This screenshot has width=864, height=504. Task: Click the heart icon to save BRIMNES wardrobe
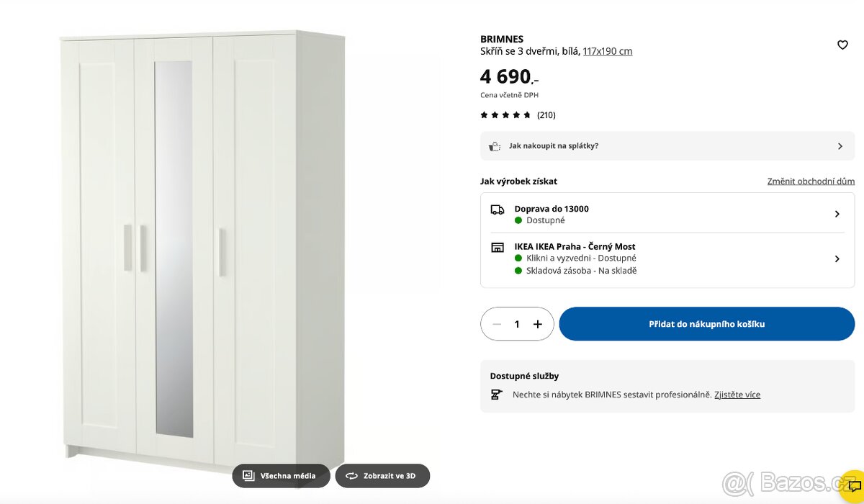(842, 45)
